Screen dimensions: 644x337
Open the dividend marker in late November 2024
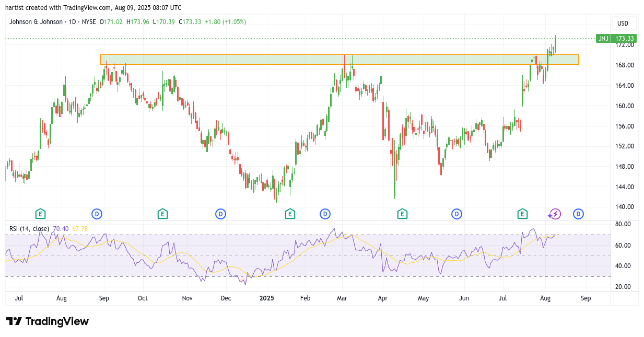tap(221, 214)
